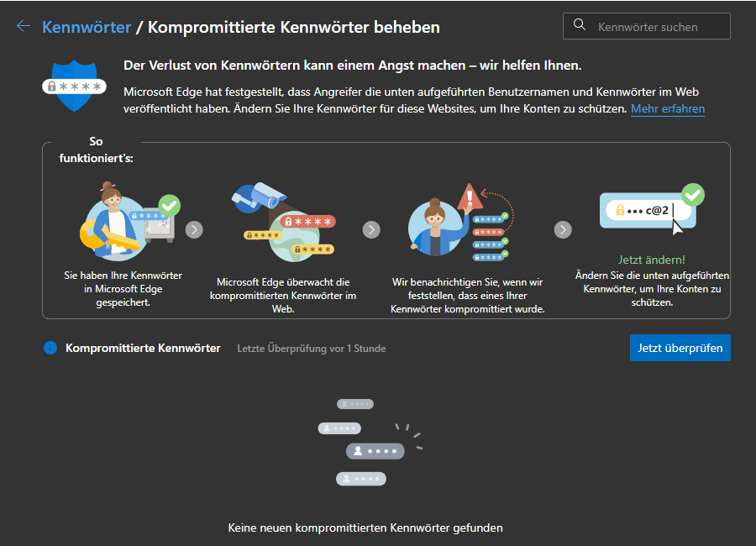The image size is (756, 546).
Task: Click the third step arrow chevron
Action: tap(563, 229)
